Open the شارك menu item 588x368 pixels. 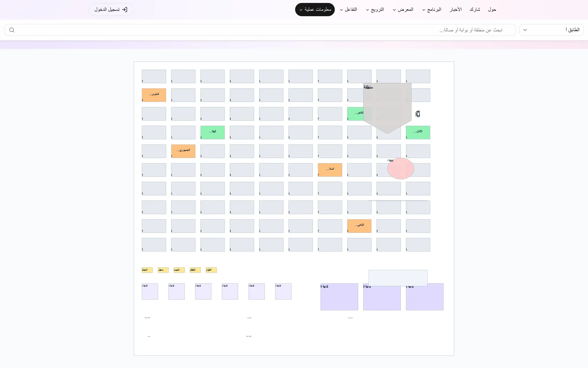[x=475, y=10]
